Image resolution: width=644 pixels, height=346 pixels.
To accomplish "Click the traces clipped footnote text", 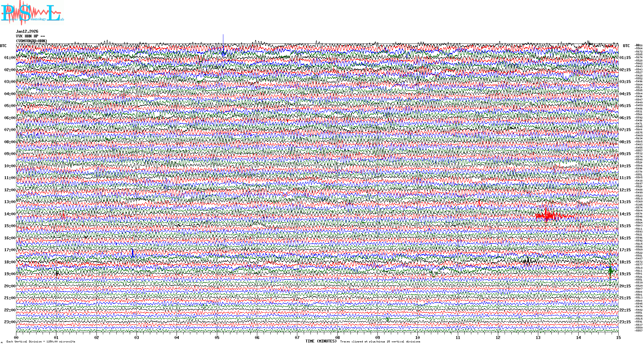I will pyautogui.click(x=380, y=342).
